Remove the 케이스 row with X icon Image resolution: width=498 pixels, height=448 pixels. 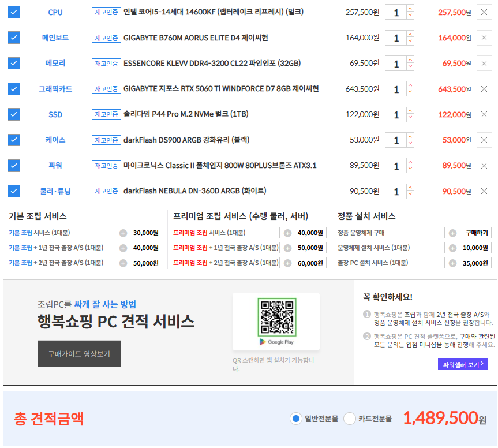(484, 140)
